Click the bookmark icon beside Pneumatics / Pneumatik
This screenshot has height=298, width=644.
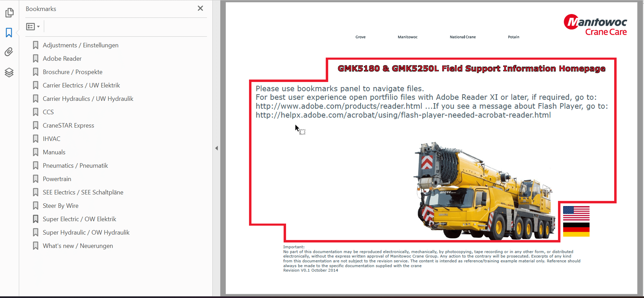(x=36, y=166)
